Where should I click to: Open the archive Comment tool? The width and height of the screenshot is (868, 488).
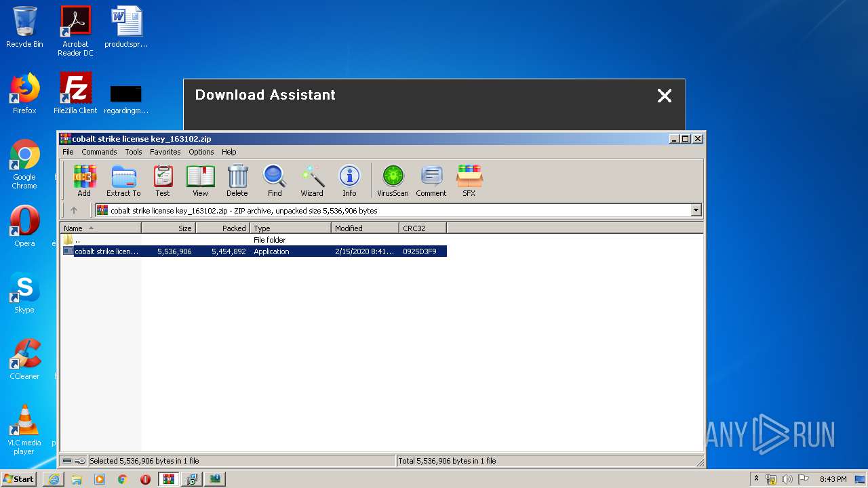click(x=431, y=181)
